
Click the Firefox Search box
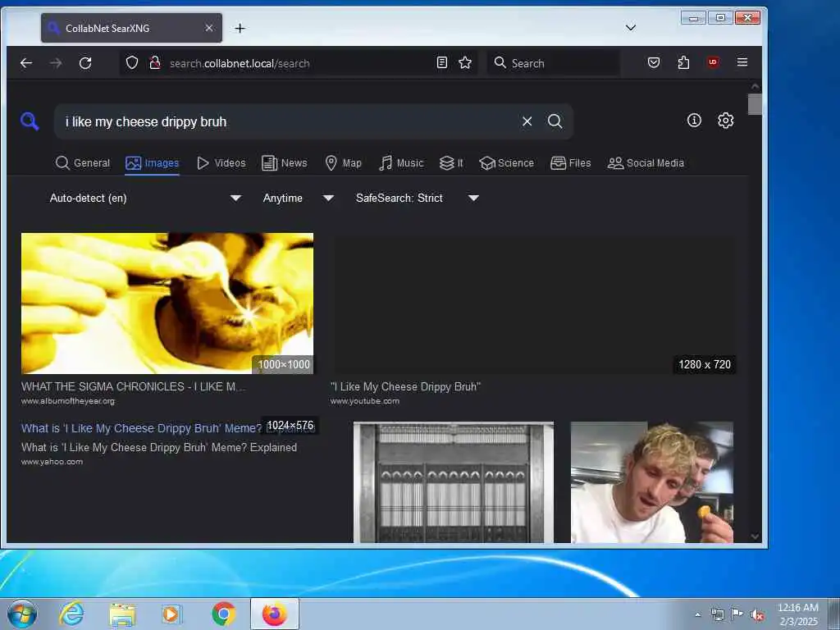coord(553,62)
